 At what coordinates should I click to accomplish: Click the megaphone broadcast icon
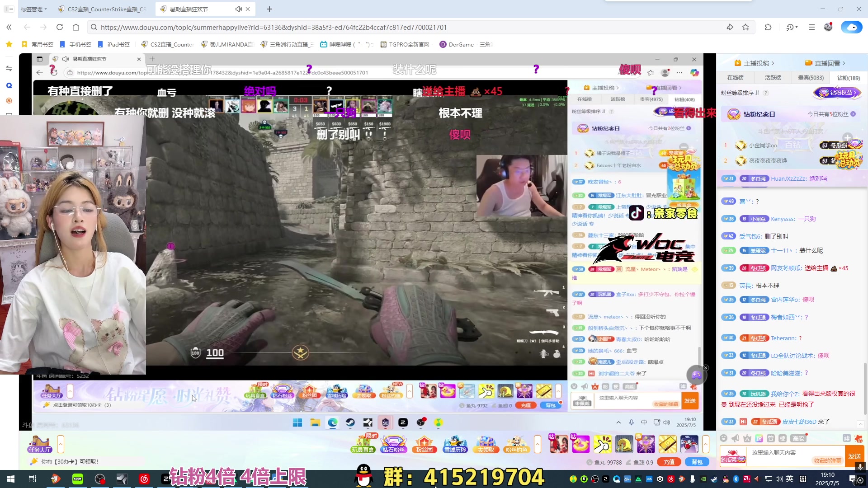click(x=736, y=438)
